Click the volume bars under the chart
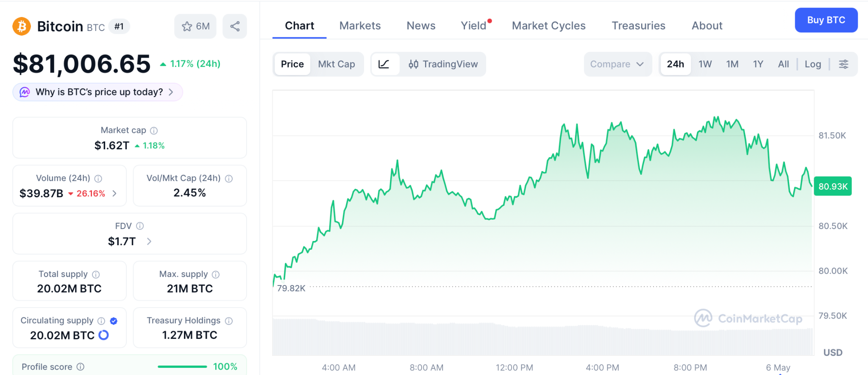This screenshot has height=375, width=868. tap(542, 337)
